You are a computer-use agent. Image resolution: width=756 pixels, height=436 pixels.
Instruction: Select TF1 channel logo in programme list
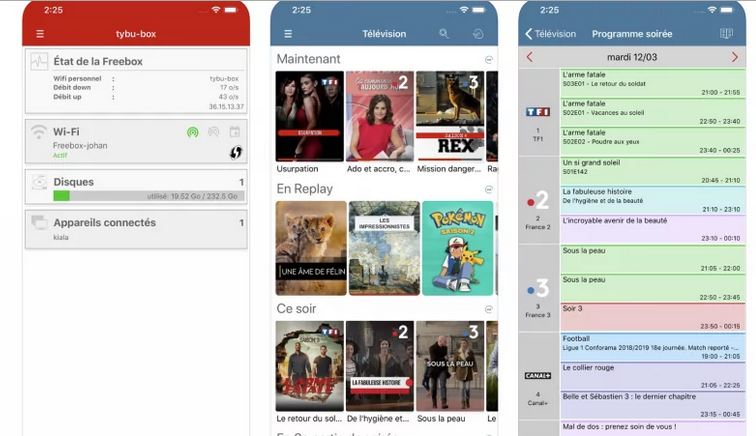pos(538,112)
